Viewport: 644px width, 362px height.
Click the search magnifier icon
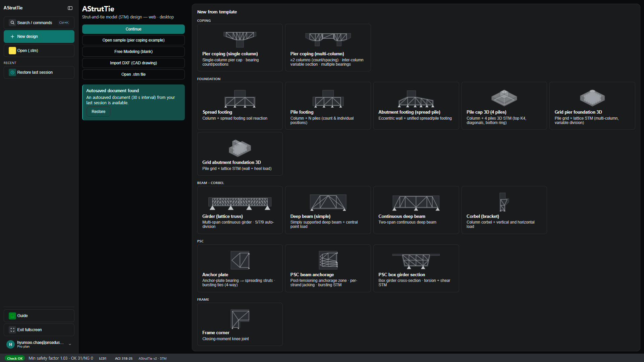(x=12, y=23)
